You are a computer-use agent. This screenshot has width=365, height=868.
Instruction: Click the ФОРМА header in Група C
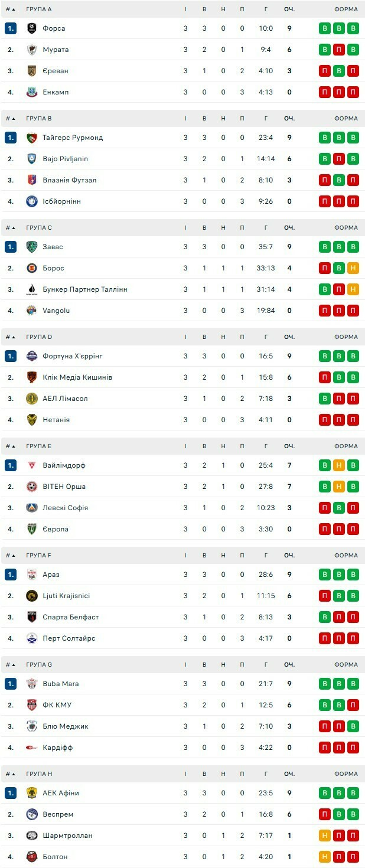click(346, 228)
